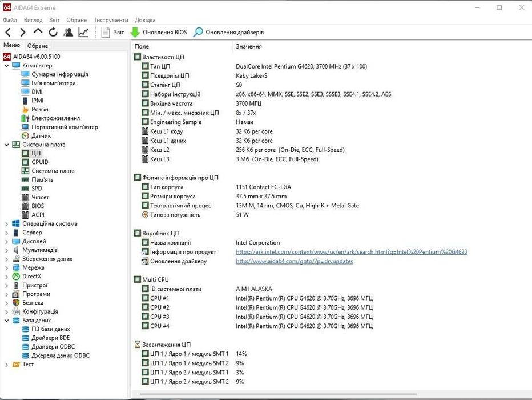Expand the Операційна система node
This screenshot has height=400, width=532.
(x=6, y=224)
